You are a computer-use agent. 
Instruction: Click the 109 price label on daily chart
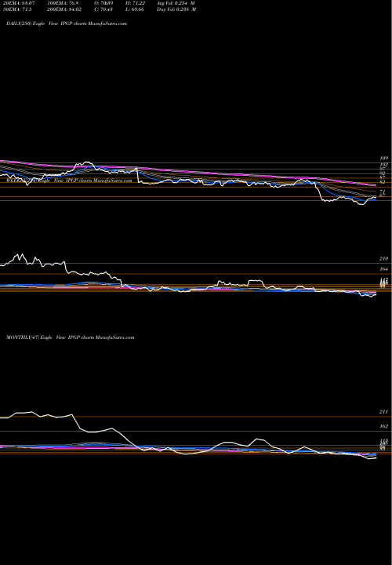pos(383,159)
